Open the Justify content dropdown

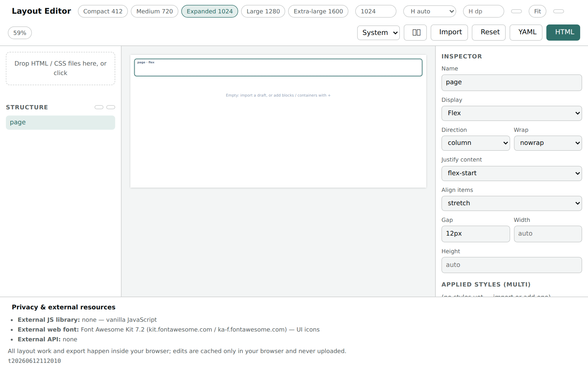512,173
